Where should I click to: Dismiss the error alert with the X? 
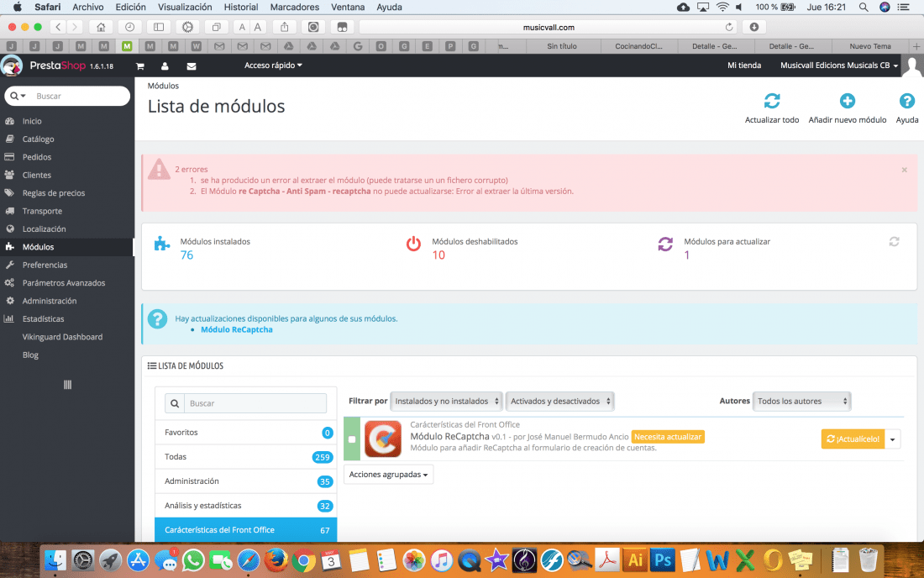click(x=905, y=170)
